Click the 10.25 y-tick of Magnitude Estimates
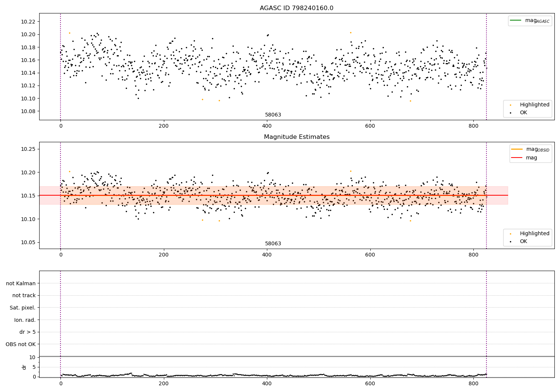 [28, 149]
